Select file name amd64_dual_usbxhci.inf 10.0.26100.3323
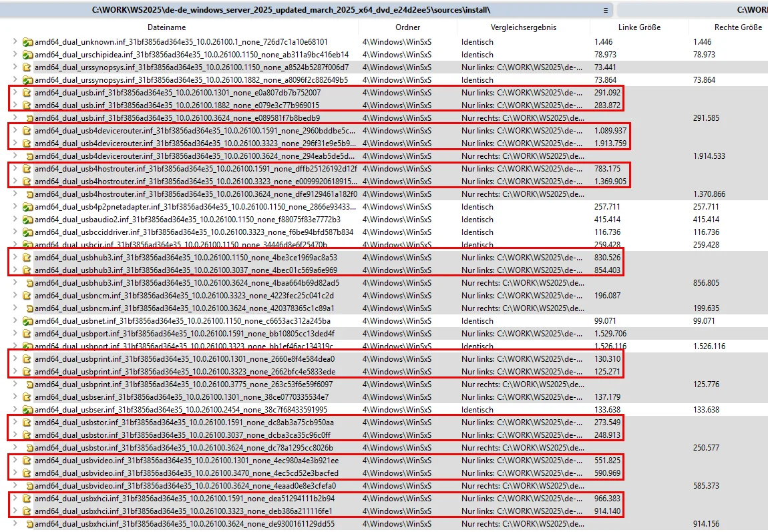Image resolution: width=768 pixels, height=532 pixels. (184, 511)
